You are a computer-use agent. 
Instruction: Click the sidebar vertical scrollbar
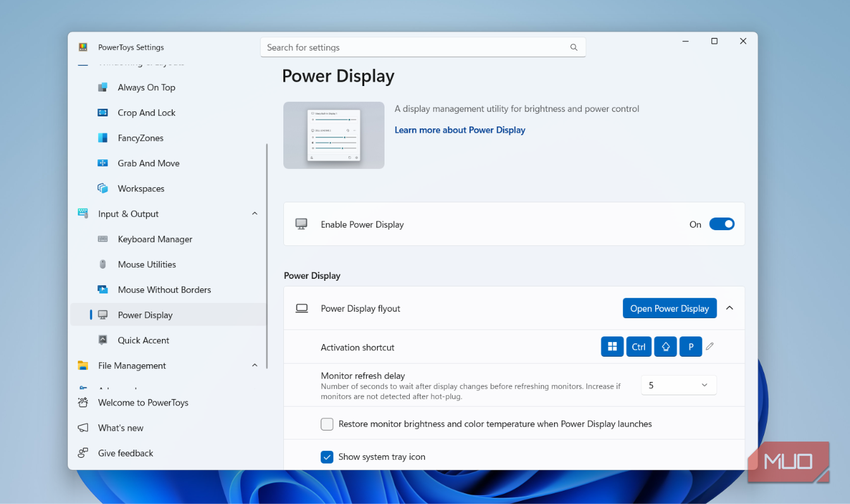[267, 256]
